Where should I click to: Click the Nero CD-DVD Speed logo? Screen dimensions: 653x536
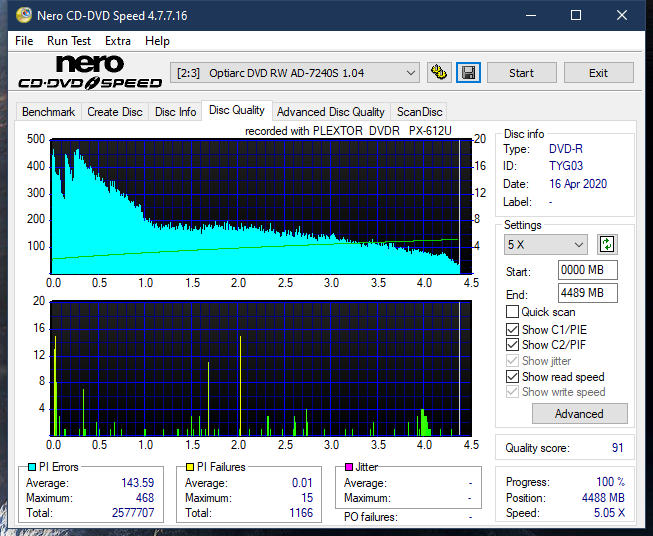point(90,72)
